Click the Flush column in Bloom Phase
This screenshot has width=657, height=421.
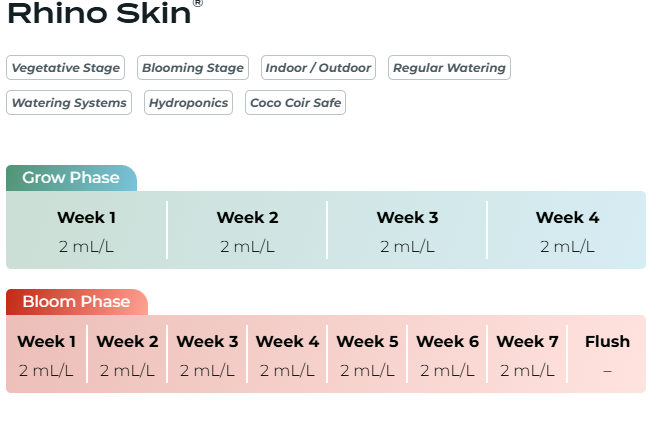(607, 355)
